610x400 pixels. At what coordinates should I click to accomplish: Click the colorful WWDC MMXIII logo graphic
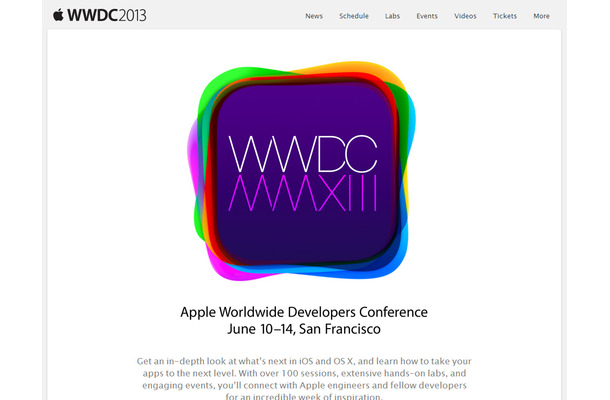pyautogui.click(x=301, y=170)
